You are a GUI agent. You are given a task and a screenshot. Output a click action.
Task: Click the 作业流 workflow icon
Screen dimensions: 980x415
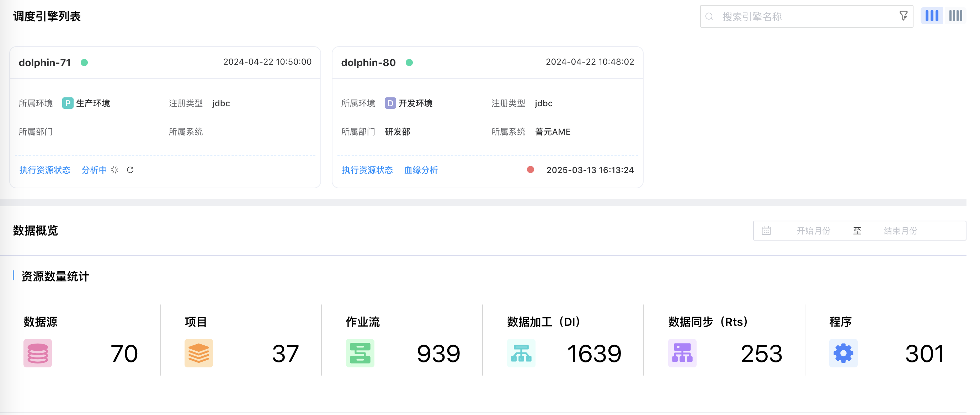(360, 353)
